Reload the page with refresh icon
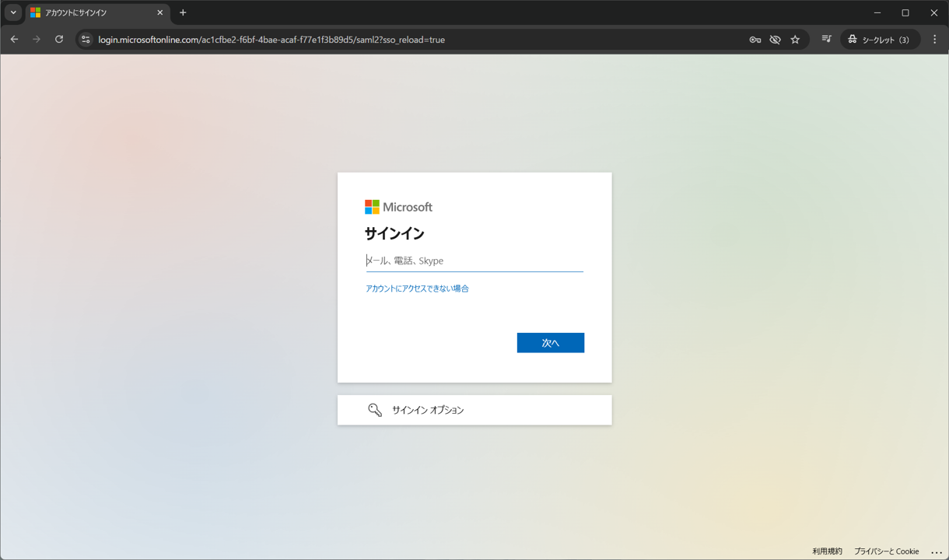Viewport: 949px width, 560px height. coord(59,40)
